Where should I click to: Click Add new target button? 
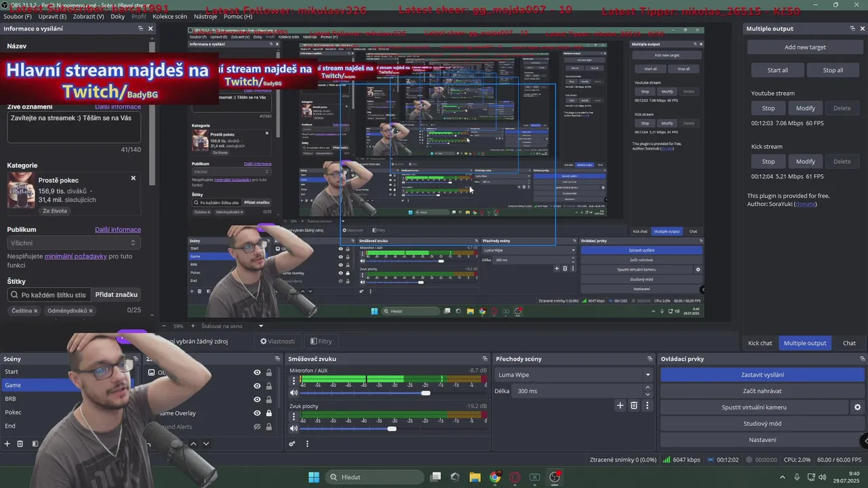pos(805,47)
